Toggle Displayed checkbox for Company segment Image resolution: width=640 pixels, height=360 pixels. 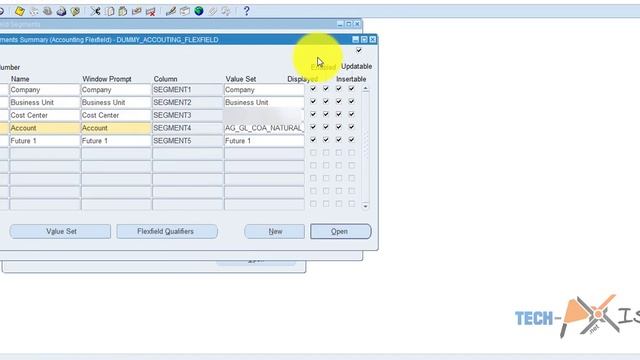pos(313,89)
